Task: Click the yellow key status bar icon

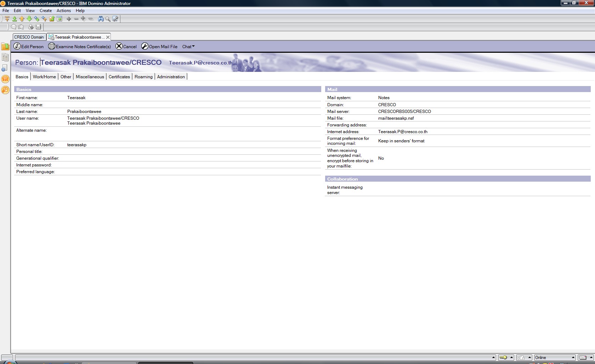Action: click(503, 358)
